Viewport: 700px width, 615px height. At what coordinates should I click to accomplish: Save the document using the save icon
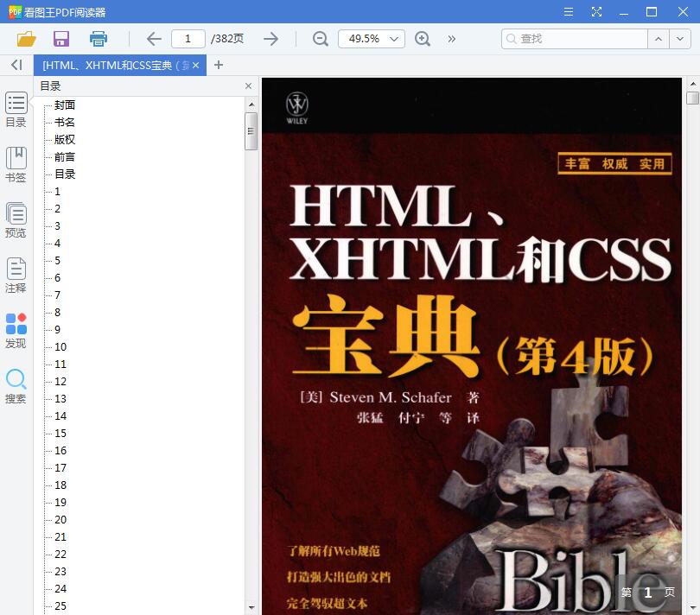click(60, 39)
